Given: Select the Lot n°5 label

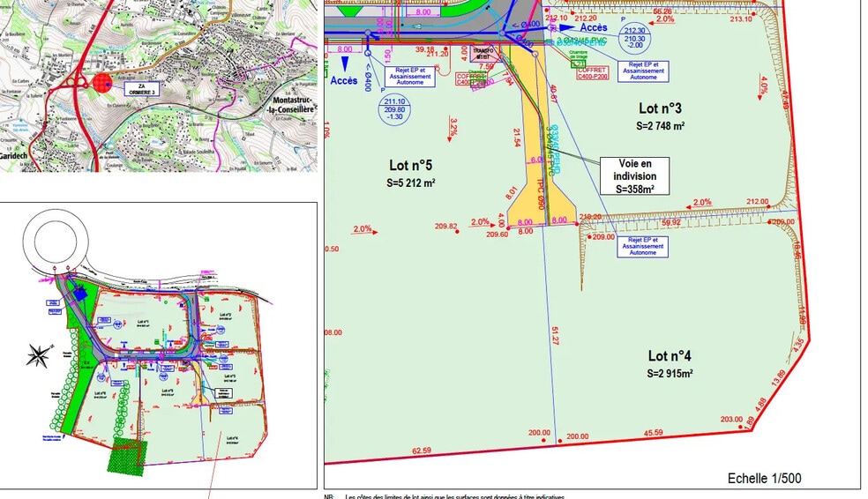Looking at the screenshot, I should tap(410, 165).
